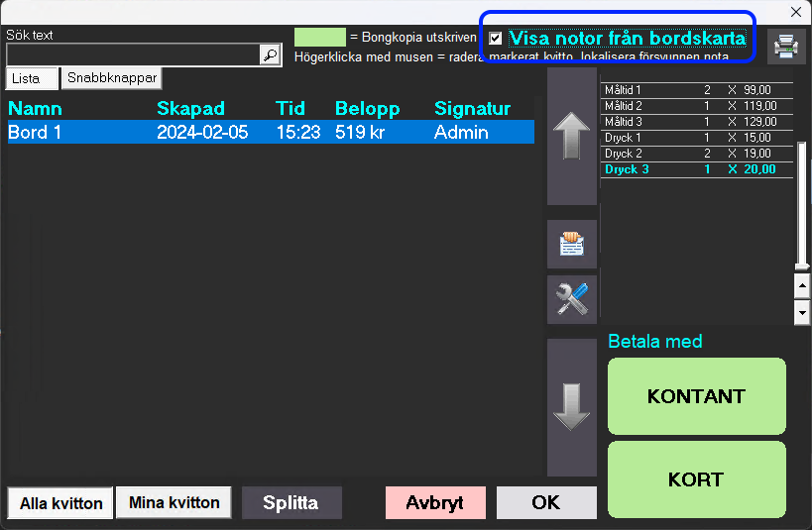Remove Måltid 1 using its X
812x530 pixels.
tap(732, 90)
